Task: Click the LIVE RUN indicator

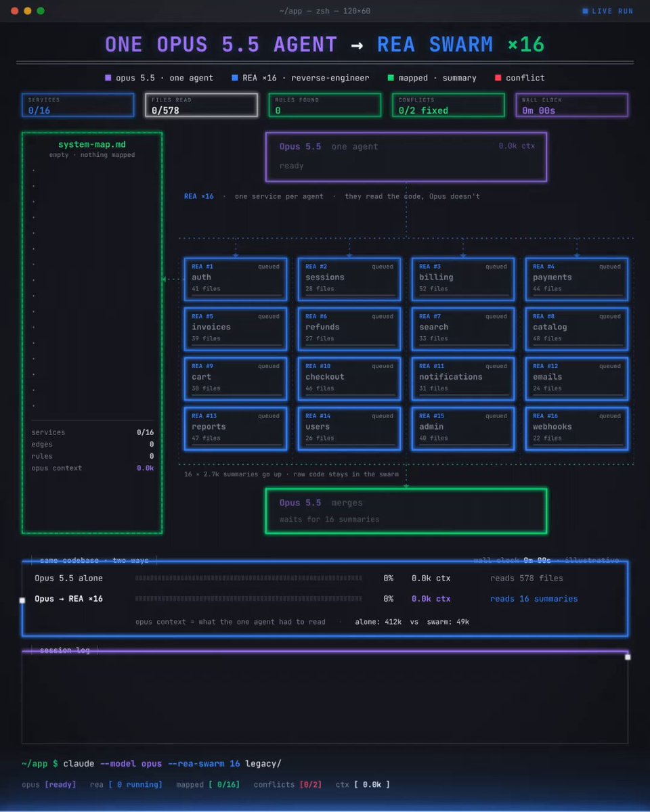Action: tap(608, 11)
